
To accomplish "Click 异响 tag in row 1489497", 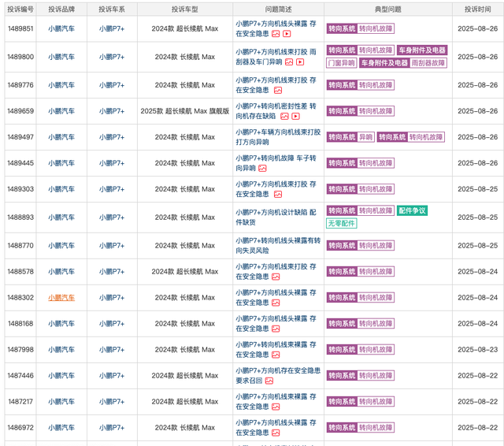I will pyautogui.click(x=365, y=137).
